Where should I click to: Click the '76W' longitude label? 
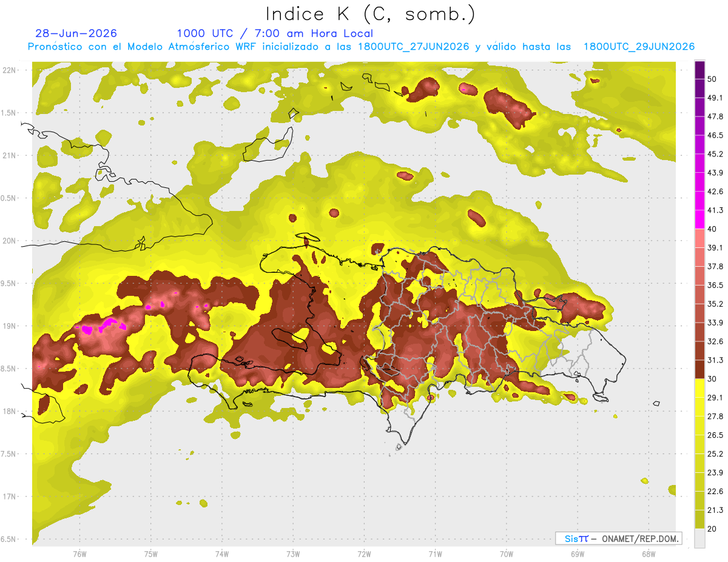(79, 554)
